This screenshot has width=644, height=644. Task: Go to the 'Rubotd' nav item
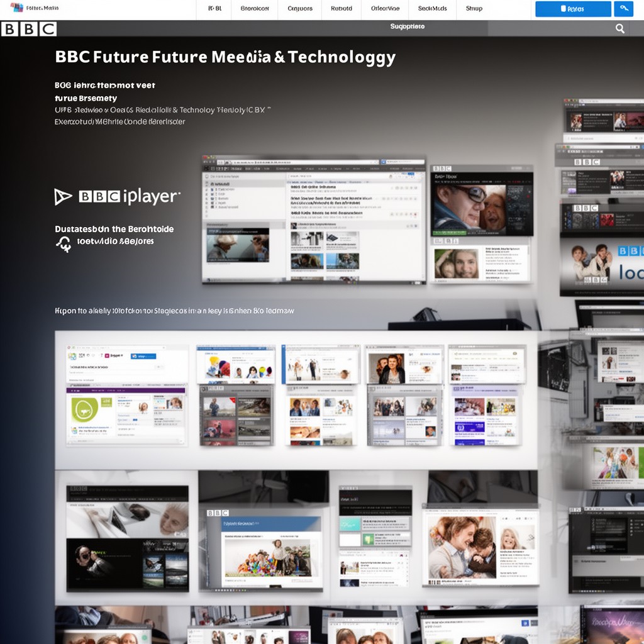(341, 8)
